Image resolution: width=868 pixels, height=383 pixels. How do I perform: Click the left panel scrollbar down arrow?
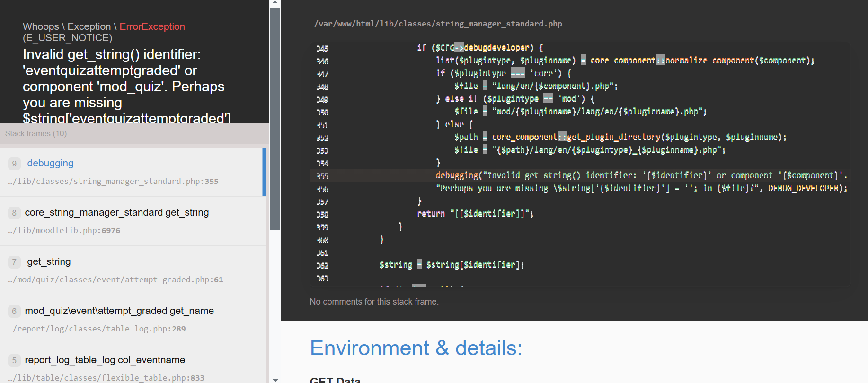275,380
